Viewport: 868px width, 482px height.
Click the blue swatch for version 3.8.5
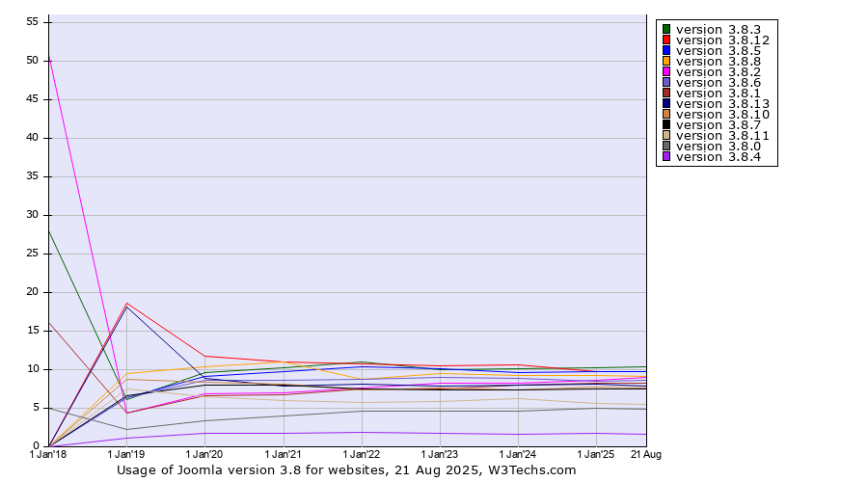666,50
